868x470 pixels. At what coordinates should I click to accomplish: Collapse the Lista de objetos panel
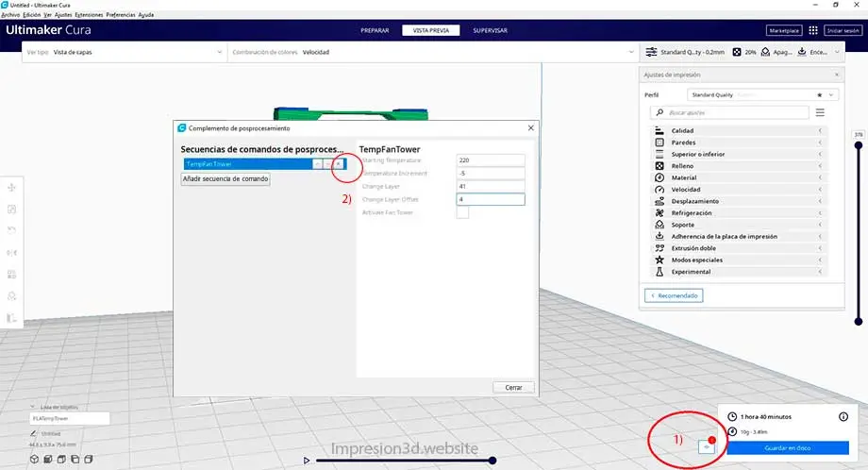pyautogui.click(x=33, y=407)
